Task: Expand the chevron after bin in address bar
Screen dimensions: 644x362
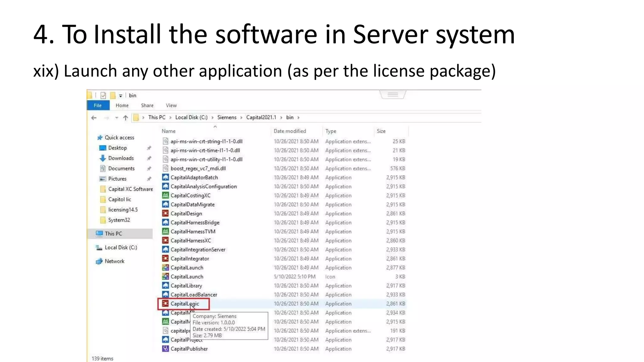Action: coord(298,118)
